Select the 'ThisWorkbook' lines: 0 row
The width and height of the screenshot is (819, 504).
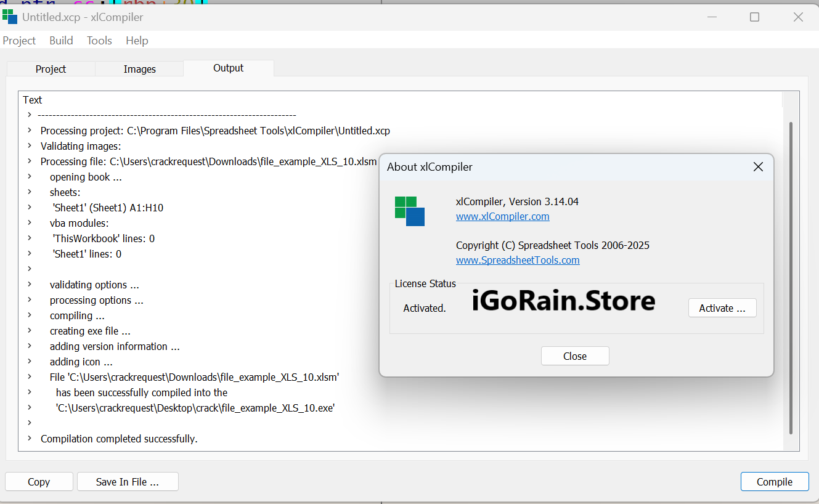coord(104,238)
